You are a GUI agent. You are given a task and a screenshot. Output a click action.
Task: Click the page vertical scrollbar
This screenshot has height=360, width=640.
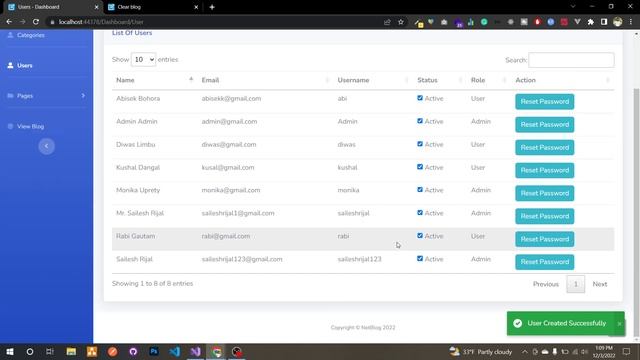(x=636, y=212)
